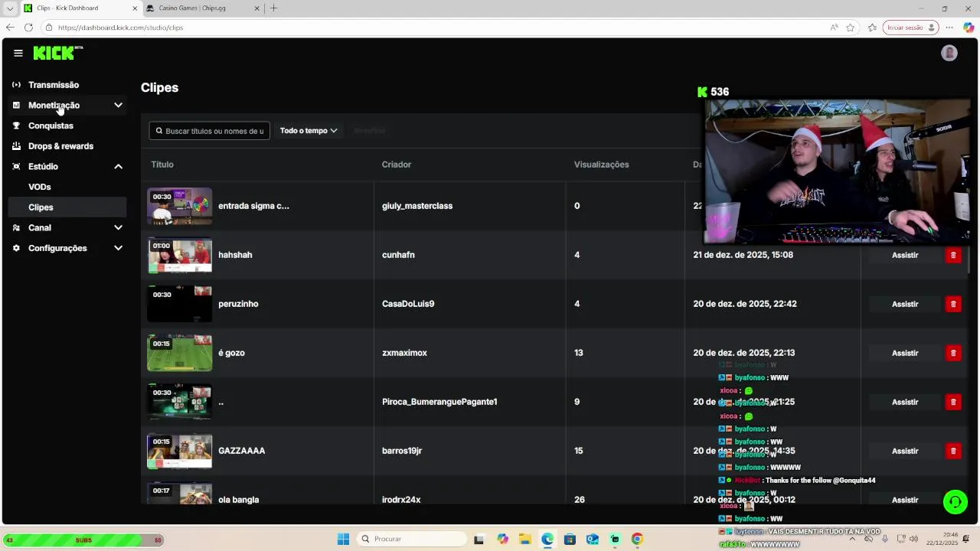Open Outlook from taskbar
This screenshot has width=980, height=551.
tap(593, 539)
